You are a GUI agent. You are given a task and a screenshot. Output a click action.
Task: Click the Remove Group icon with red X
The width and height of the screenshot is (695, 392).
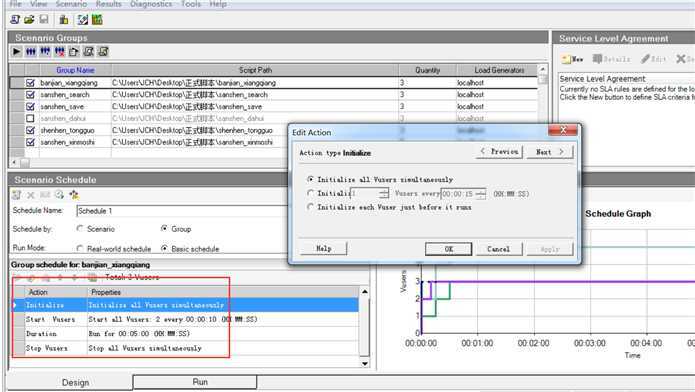pos(59,51)
